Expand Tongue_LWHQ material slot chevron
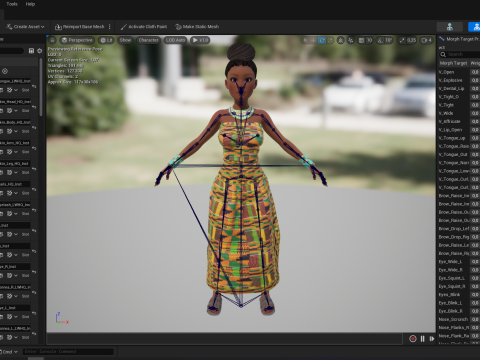The width and height of the screenshot is (480, 360). [16, 90]
